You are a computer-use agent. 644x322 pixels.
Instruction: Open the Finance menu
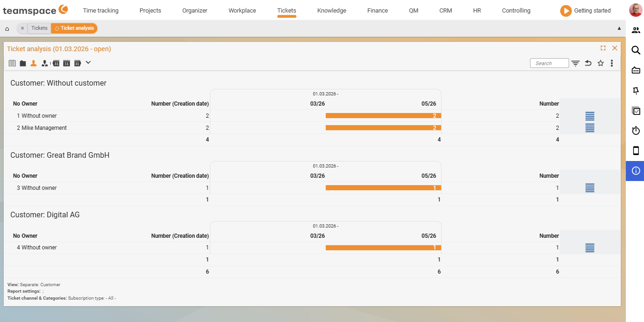click(377, 11)
